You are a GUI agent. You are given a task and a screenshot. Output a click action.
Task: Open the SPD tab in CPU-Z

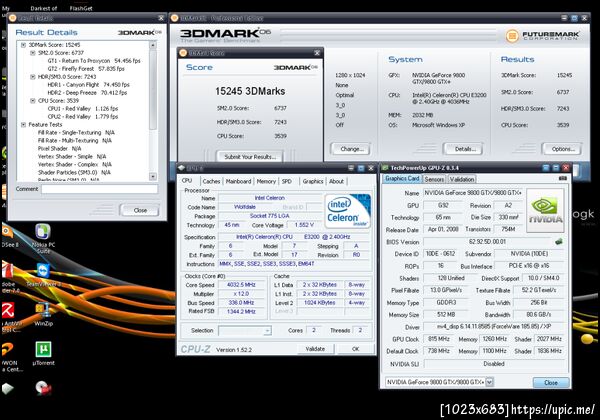point(287,181)
